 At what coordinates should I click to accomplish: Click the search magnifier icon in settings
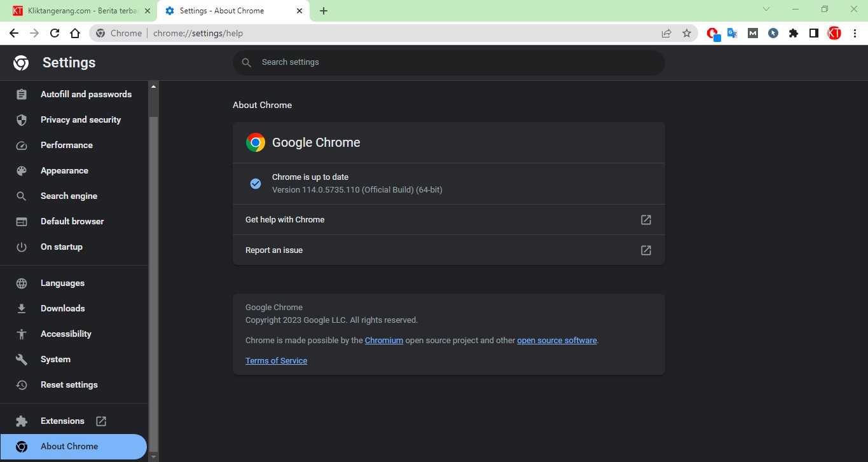[246, 62]
